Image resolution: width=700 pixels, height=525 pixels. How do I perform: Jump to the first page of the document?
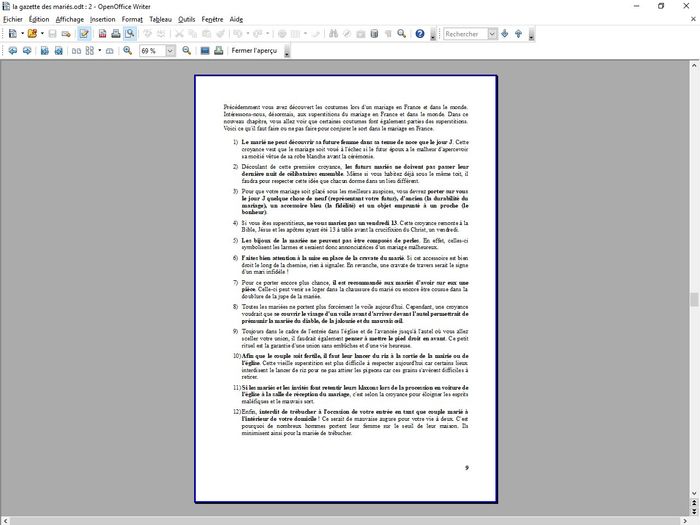(x=45, y=51)
